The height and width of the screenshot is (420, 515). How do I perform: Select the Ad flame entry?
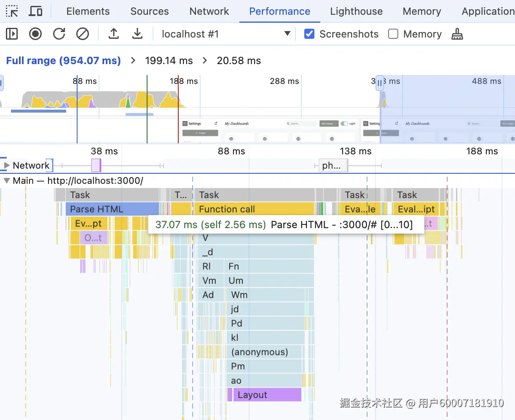210,295
